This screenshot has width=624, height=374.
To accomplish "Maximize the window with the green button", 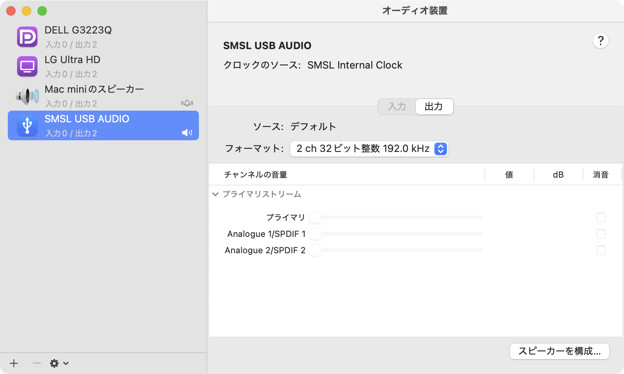I will point(42,11).
